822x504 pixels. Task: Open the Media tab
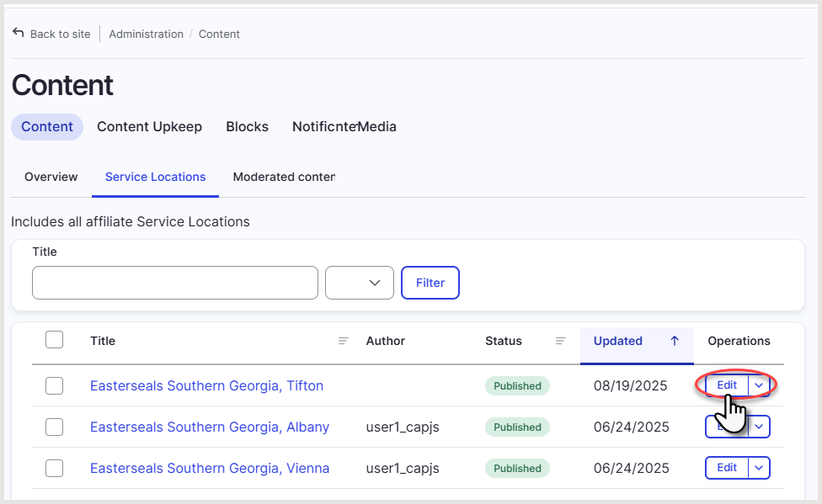376,127
